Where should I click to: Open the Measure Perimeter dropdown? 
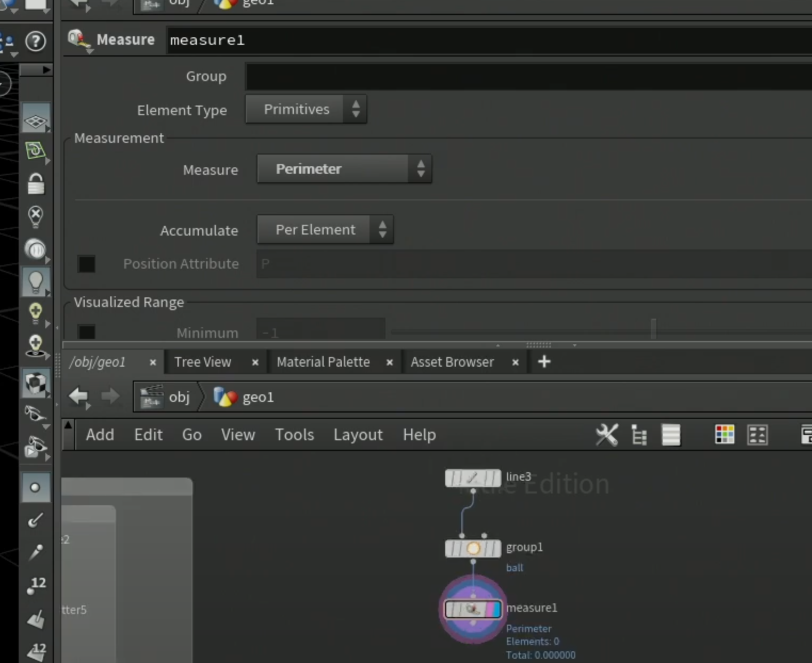coord(344,169)
